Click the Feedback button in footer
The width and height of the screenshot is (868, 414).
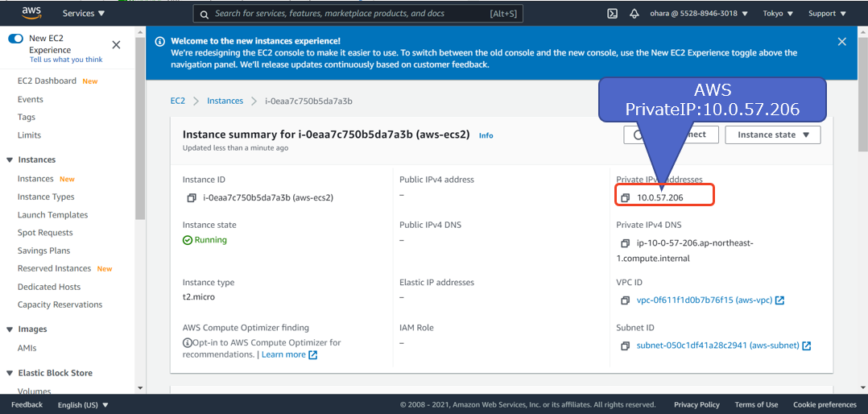click(x=27, y=404)
